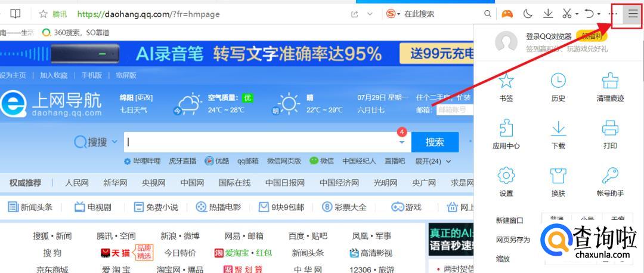
Task: Click the AI录音笔 banner advertisement
Action: tap(237, 54)
